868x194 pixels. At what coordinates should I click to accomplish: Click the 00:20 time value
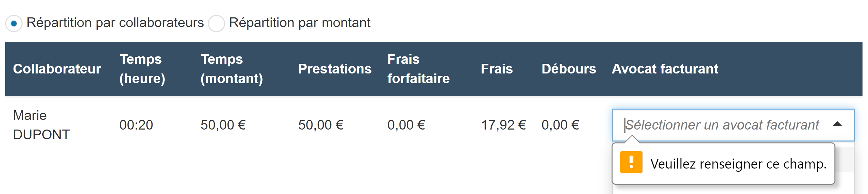point(136,125)
